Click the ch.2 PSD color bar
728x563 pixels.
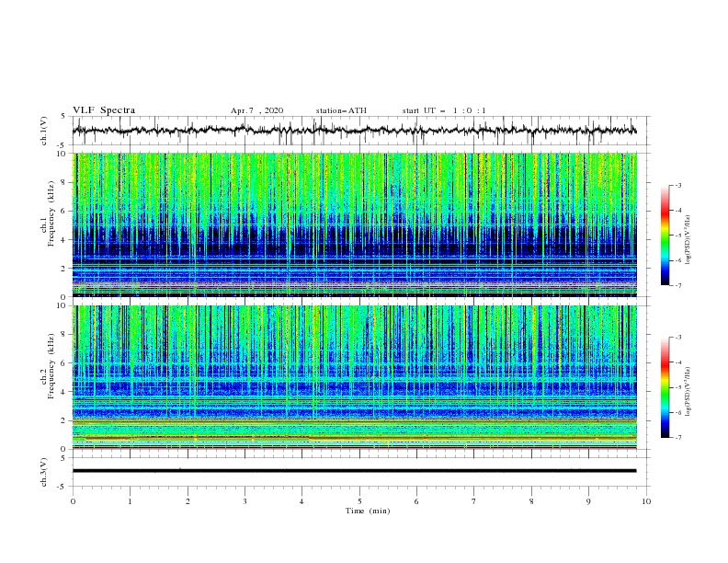665,387
